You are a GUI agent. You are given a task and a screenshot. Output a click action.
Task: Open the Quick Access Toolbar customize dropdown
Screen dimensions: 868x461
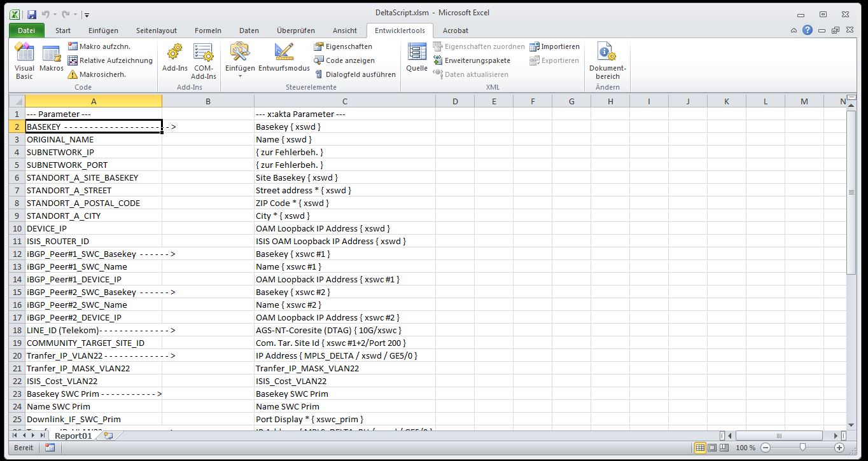87,14
